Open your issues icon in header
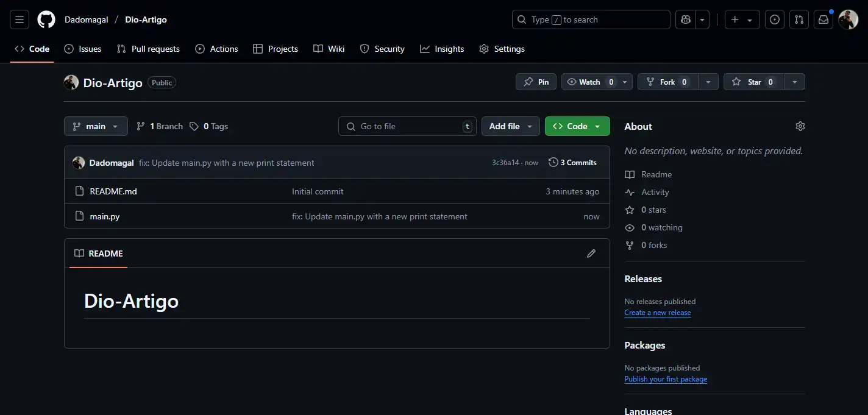 point(775,20)
